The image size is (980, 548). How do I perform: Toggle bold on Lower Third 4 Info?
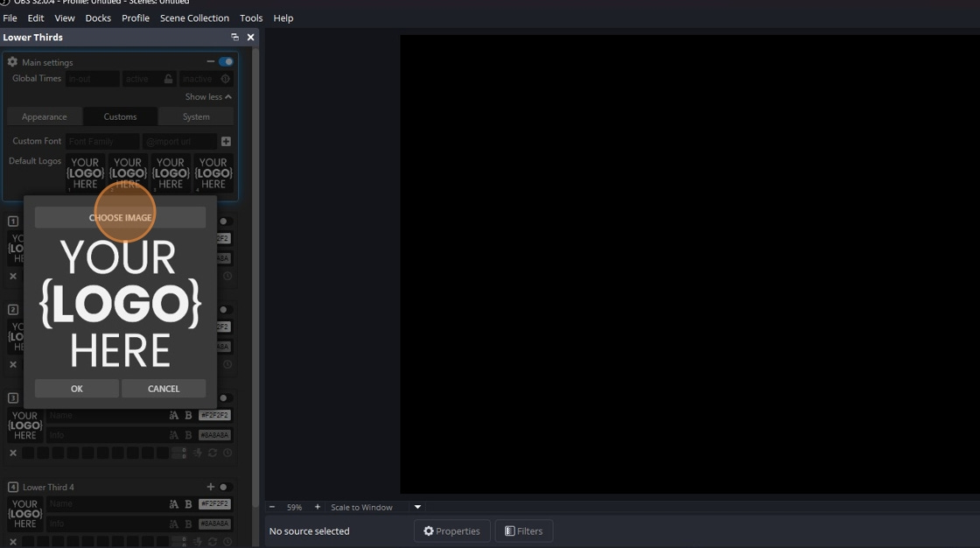point(188,523)
